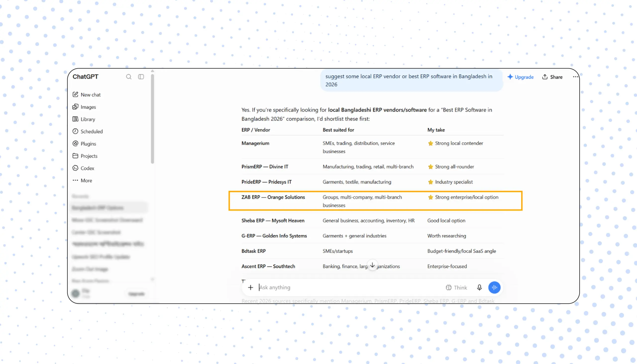Click "Sheba ERP — Mysoft Heaven" cell
Screen dimensions: 637x364
(273, 221)
